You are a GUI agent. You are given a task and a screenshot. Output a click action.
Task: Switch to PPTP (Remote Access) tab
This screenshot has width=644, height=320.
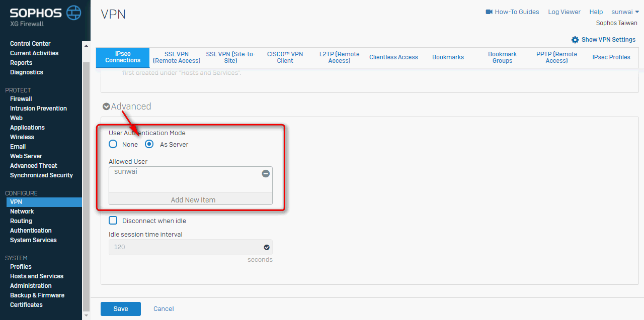pyautogui.click(x=556, y=57)
